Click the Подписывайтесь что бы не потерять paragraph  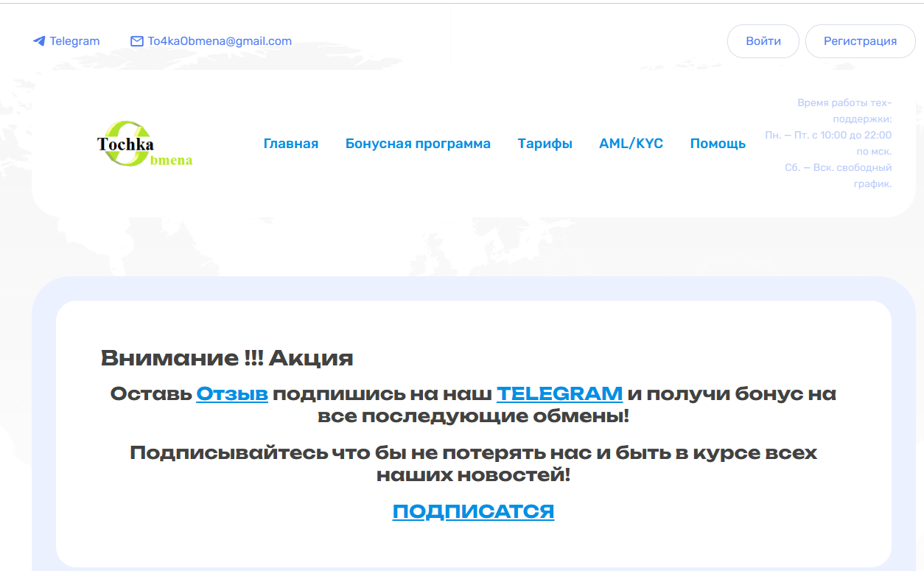click(474, 463)
